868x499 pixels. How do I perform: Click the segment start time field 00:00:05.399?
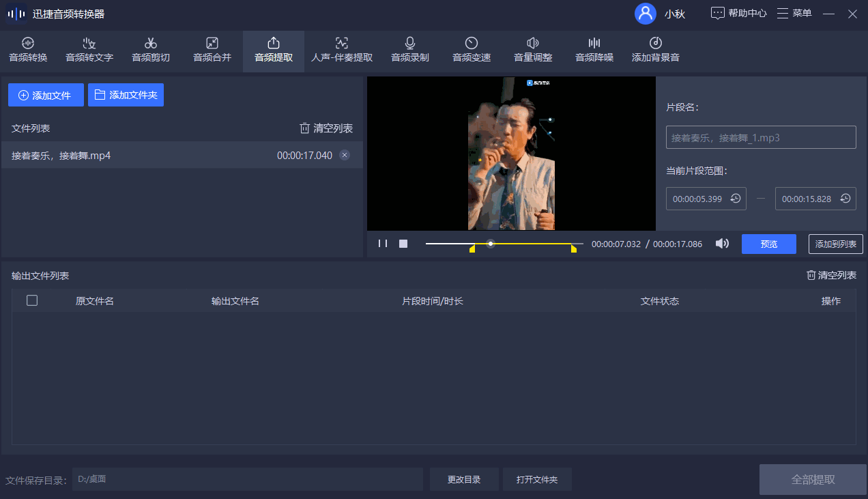[706, 199]
